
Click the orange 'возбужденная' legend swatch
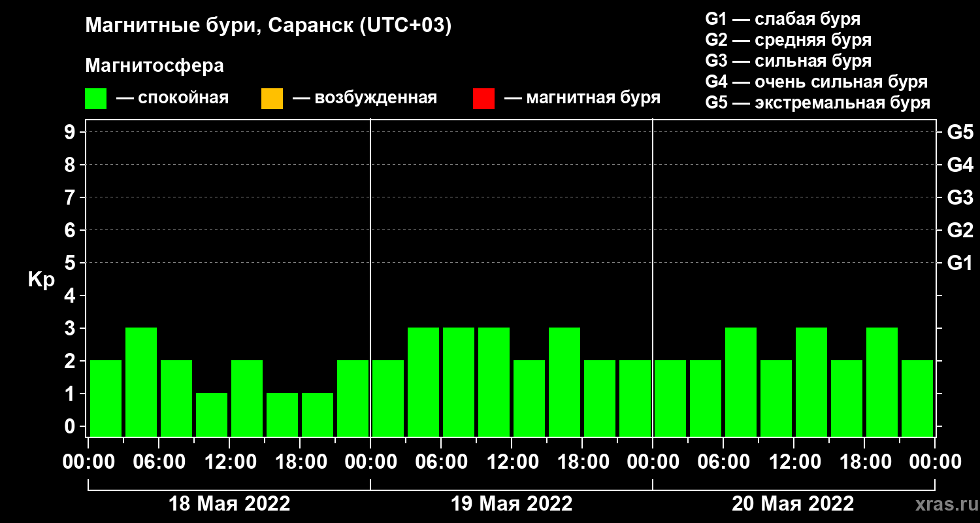[272, 99]
